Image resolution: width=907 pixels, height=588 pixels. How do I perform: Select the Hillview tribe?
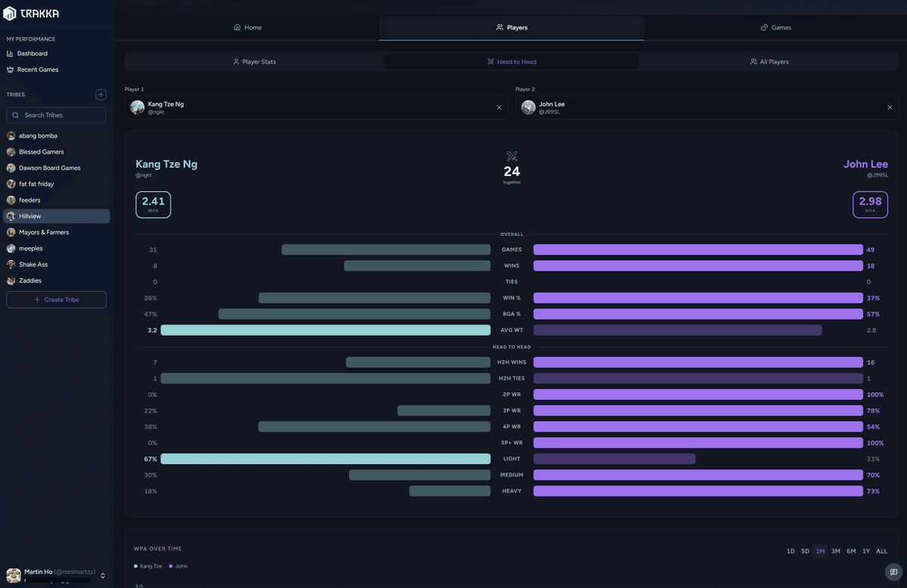tap(56, 216)
